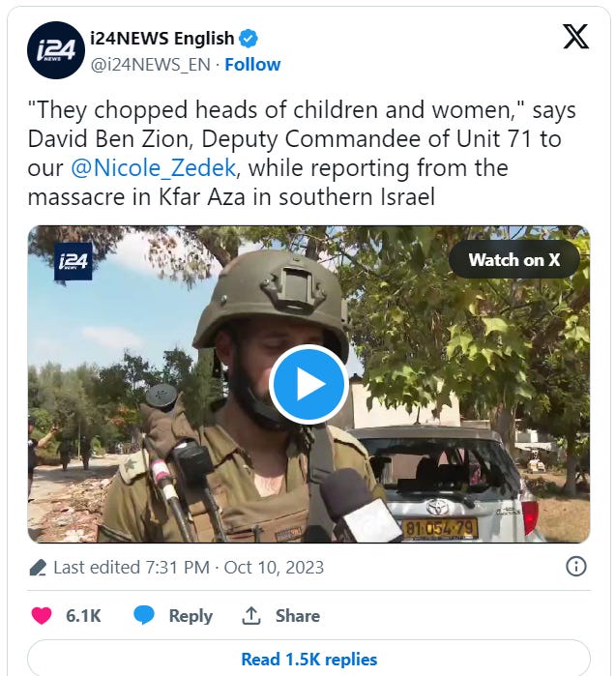The image size is (616, 676).
Task: Click the Reply label
Action: click(x=191, y=616)
